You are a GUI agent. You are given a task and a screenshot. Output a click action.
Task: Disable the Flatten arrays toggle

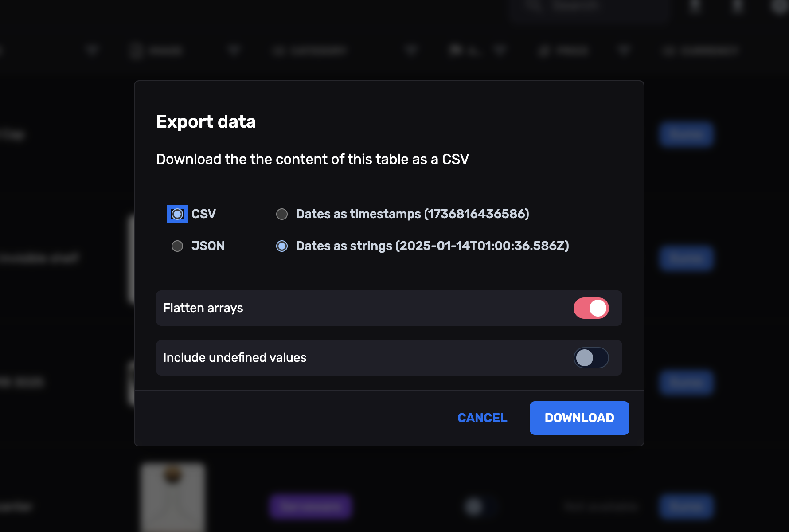[591, 308]
